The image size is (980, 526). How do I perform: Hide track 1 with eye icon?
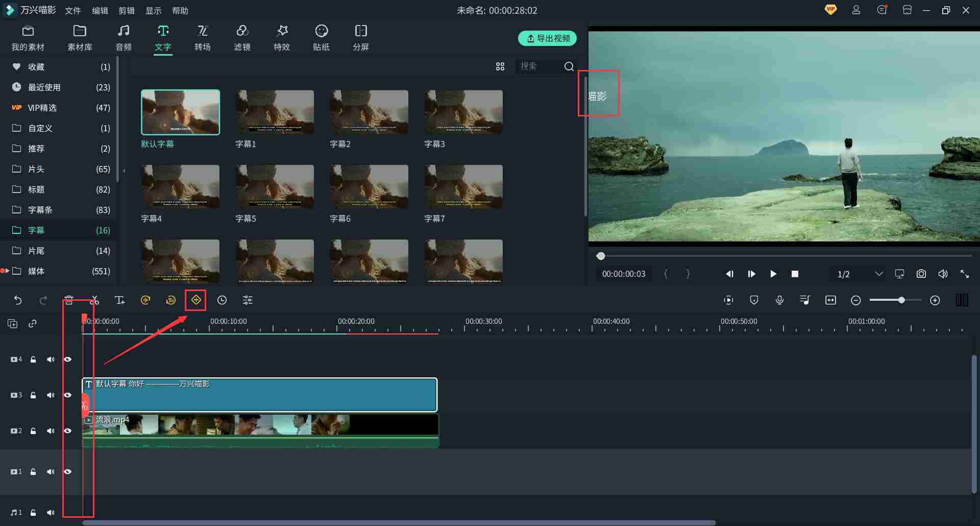tap(67, 472)
